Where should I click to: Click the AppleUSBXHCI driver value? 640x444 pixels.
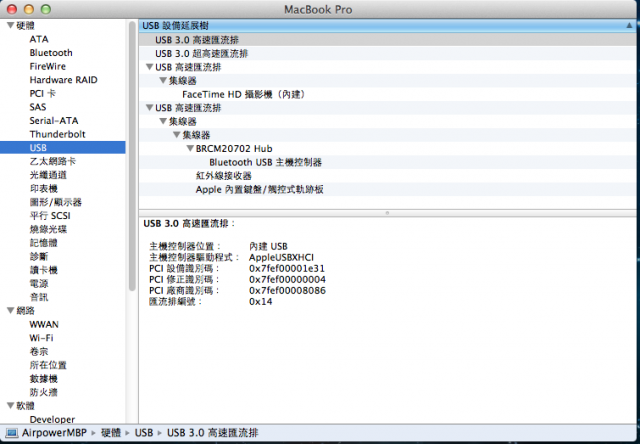[x=281, y=258]
